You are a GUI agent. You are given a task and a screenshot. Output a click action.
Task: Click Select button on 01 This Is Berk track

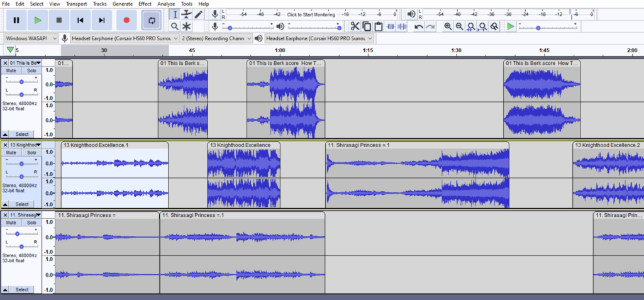pos(22,134)
